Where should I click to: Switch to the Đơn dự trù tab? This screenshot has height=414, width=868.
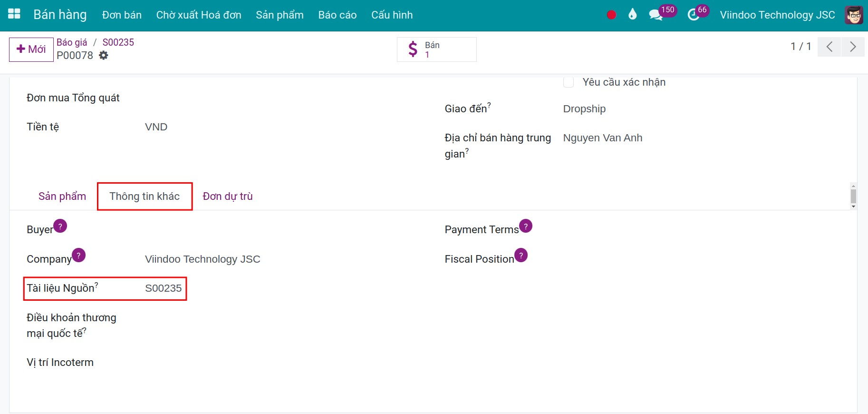(228, 197)
